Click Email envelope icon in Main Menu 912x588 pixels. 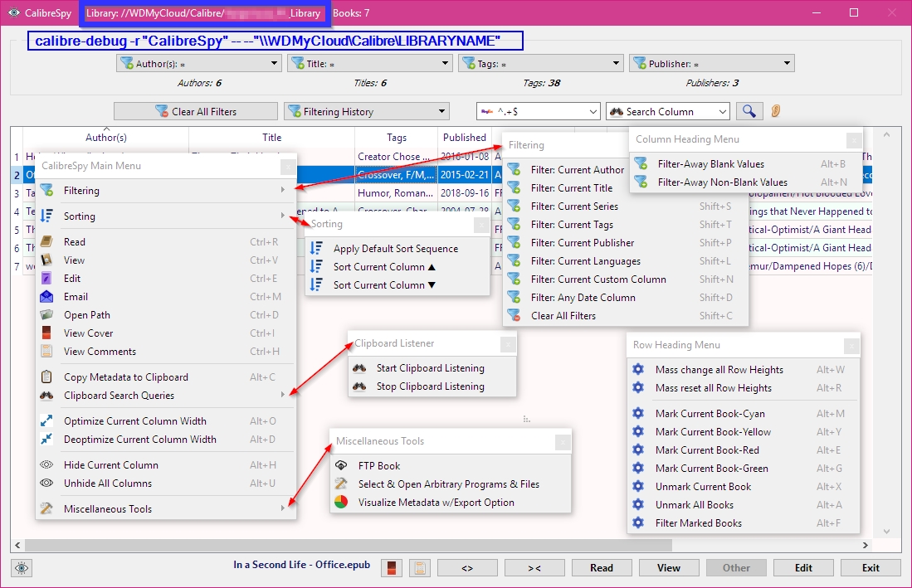[x=46, y=296]
